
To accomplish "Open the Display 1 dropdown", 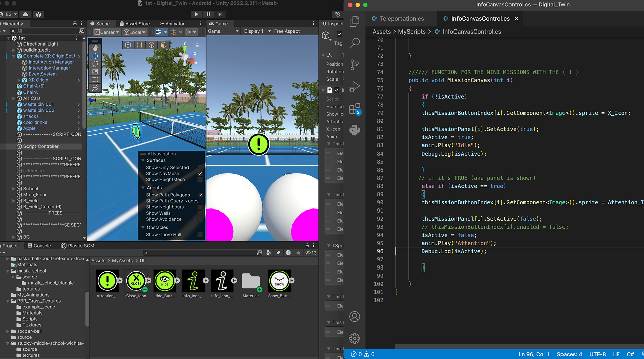I will coord(257,31).
